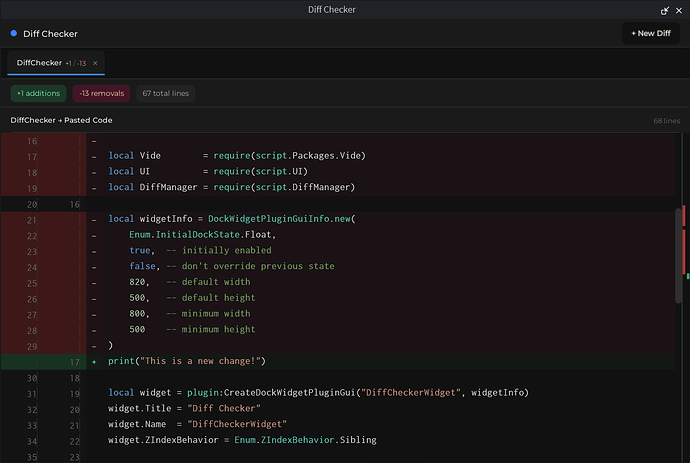Click green addition marker in scrollbar minimap
690x463 pixels.
pyautogui.click(x=687, y=274)
